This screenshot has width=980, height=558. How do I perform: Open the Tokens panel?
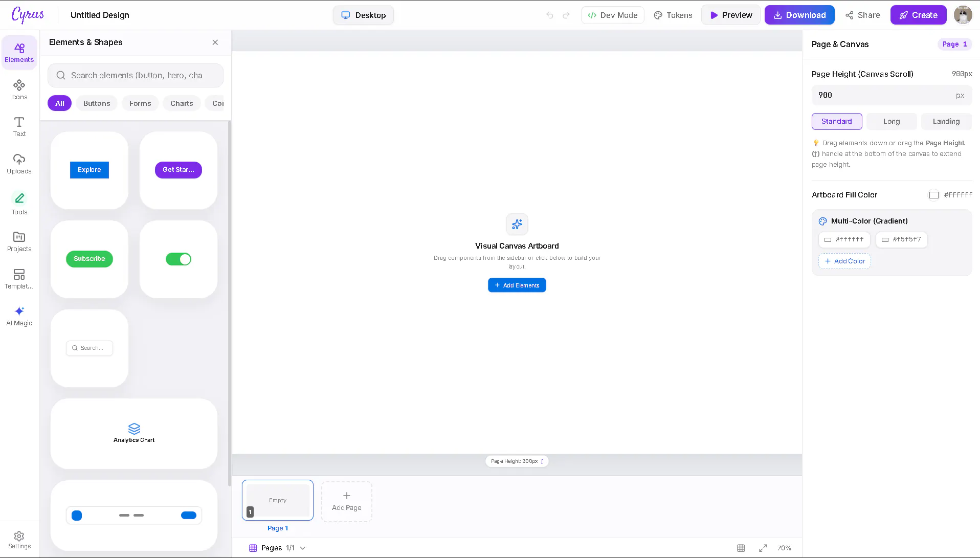[673, 15]
